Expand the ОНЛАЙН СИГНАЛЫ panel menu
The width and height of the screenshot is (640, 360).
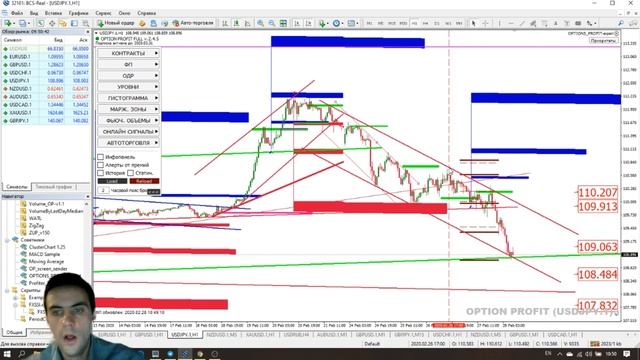pos(129,132)
